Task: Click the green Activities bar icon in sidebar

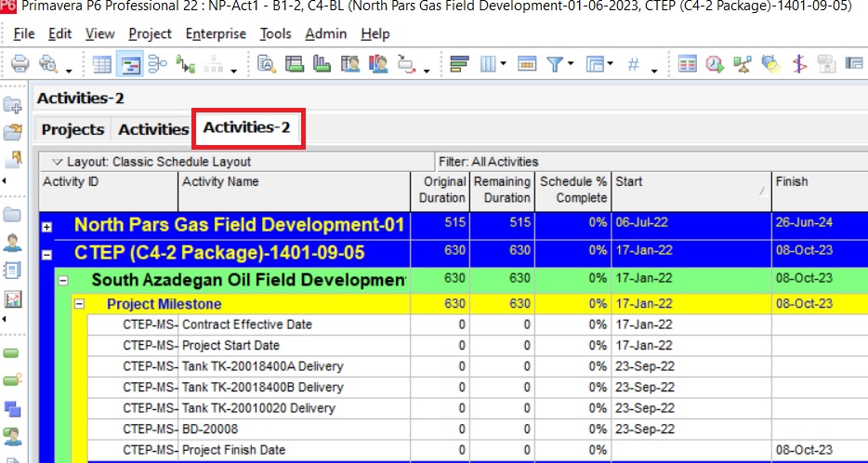Action: tap(11, 353)
